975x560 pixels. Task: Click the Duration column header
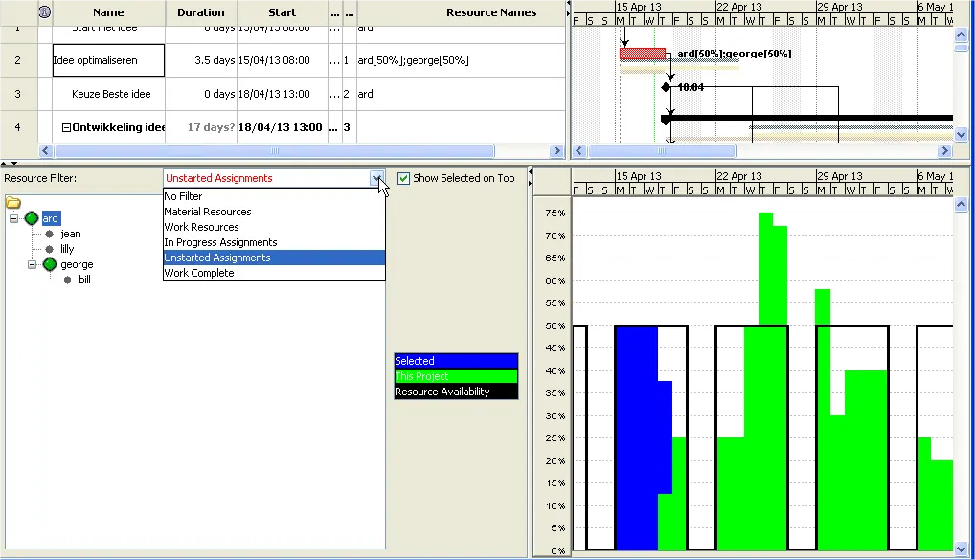[x=201, y=12]
